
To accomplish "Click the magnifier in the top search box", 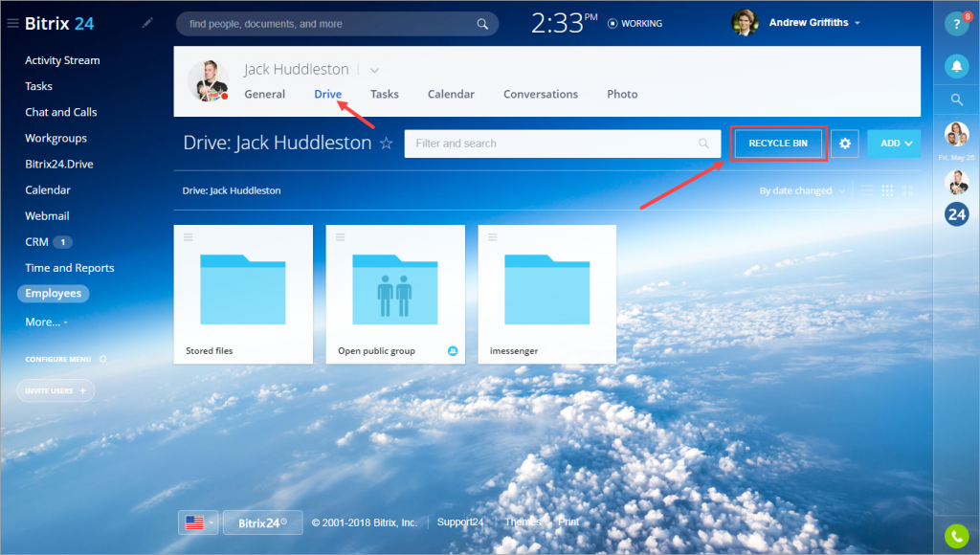I will click(x=482, y=24).
